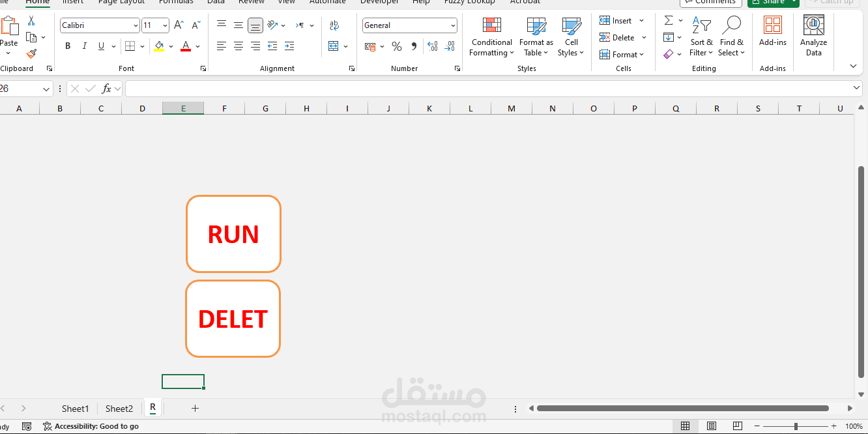Click Accessibility: Good to go status

pos(91,426)
